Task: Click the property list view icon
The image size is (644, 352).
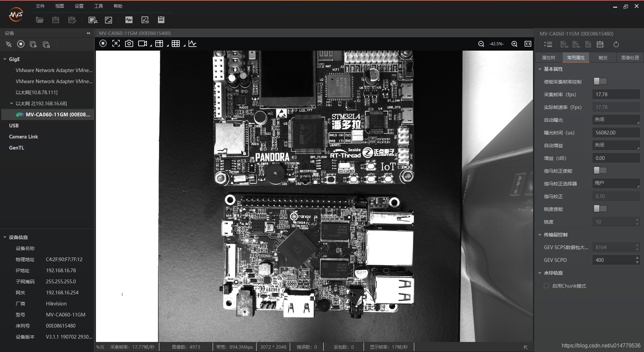Action: 548,44
